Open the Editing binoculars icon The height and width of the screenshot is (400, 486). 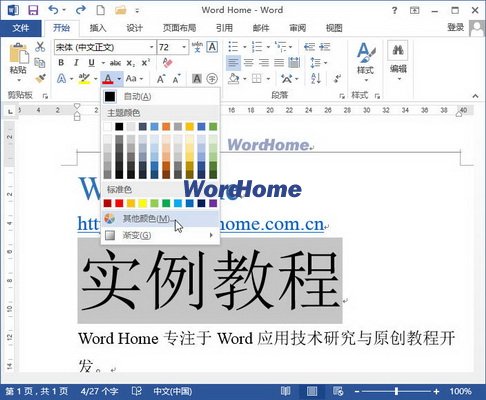point(398,51)
